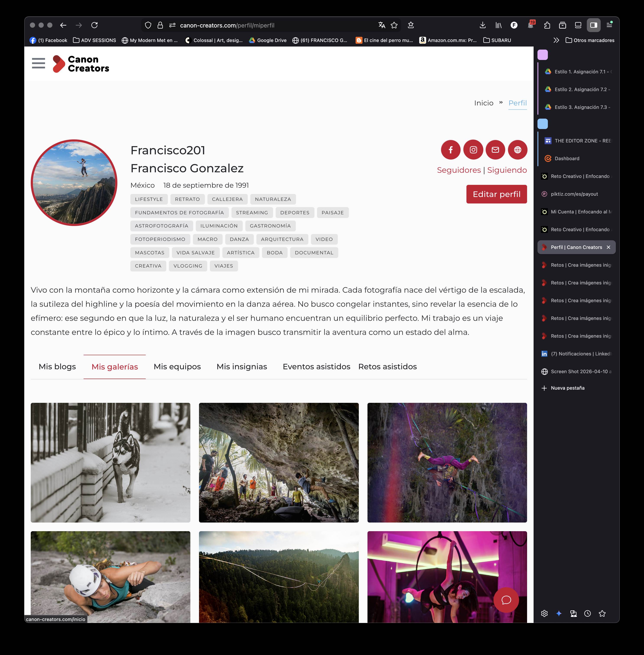
Task: Select the lilac tab group color swatch
Action: pyautogui.click(x=542, y=55)
